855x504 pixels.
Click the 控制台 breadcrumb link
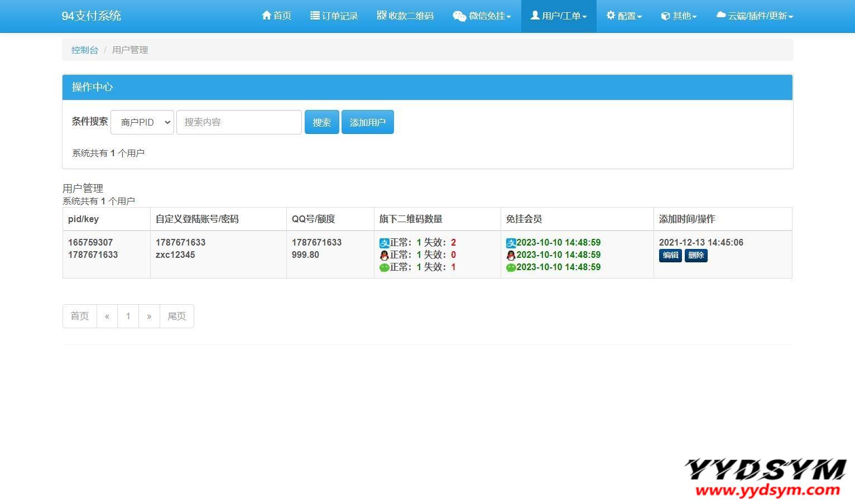[x=85, y=50]
